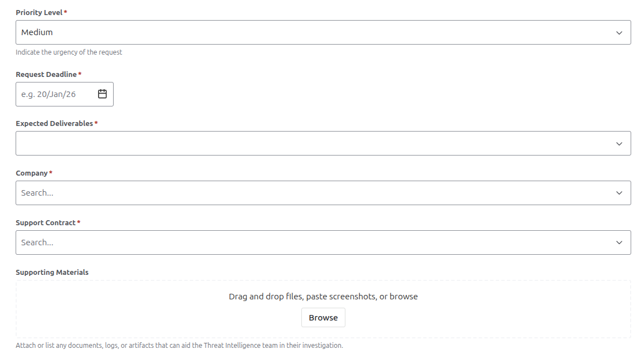Expand the empty Expected Deliverables dropdown

click(x=312, y=143)
